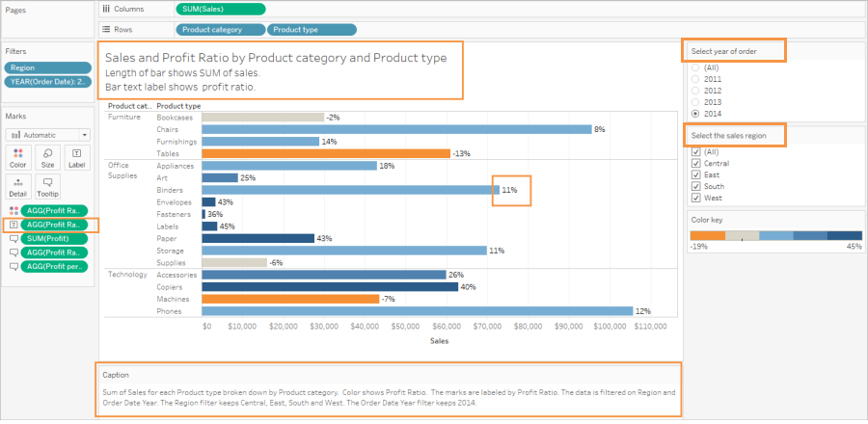This screenshot has height=424, width=868.
Task: Click the label icon beside second AGG(Profit Ra.. pill
Action: pos(14,225)
